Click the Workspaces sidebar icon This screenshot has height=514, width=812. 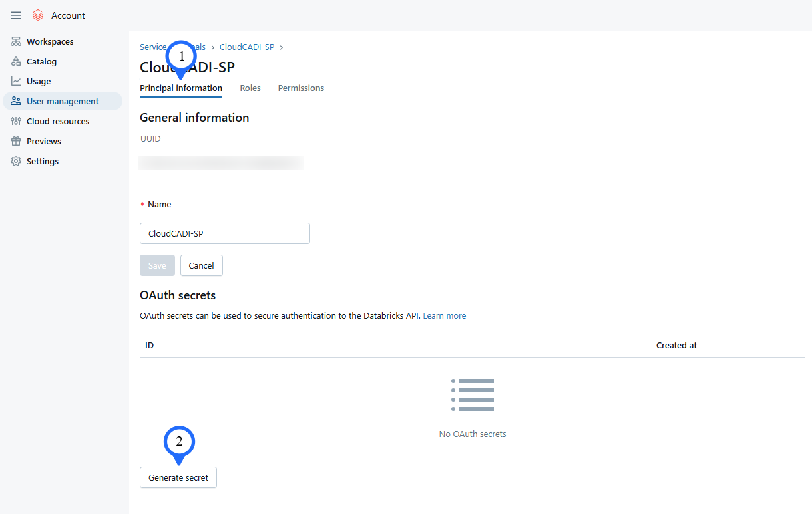16,41
